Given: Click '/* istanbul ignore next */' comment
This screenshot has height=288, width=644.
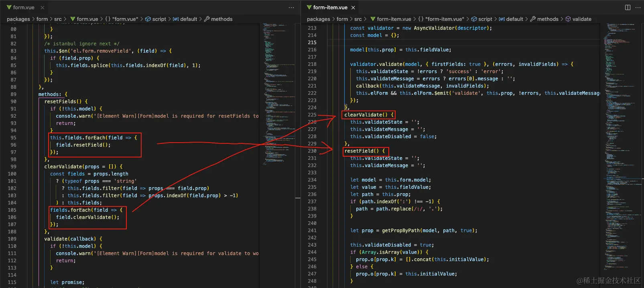Looking at the screenshot, I should click(x=82, y=44).
